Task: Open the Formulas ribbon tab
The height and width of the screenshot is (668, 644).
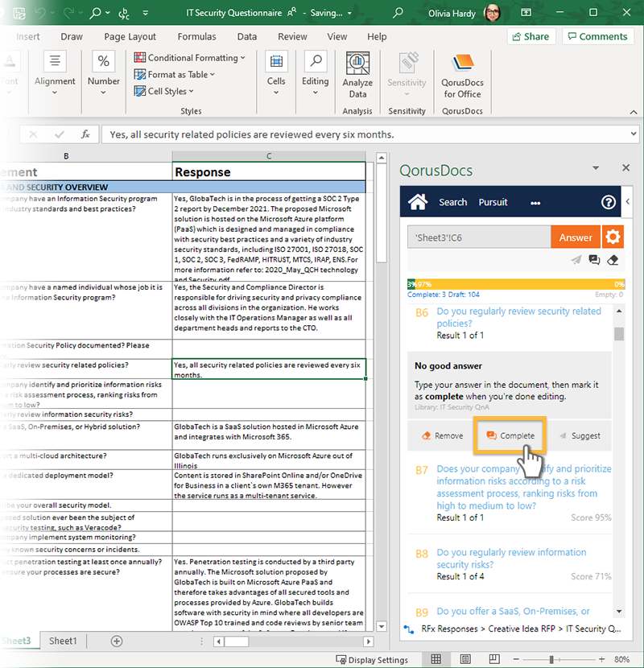Action: [x=197, y=36]
